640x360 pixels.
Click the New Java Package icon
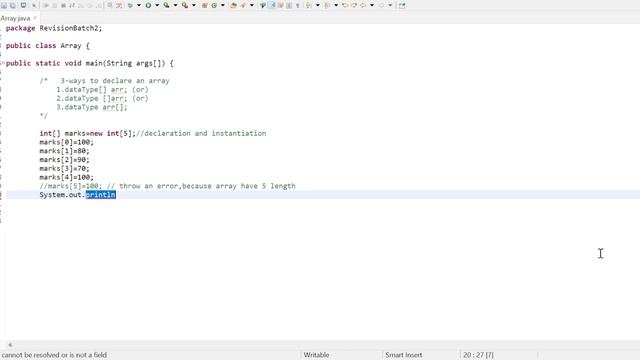204,5
